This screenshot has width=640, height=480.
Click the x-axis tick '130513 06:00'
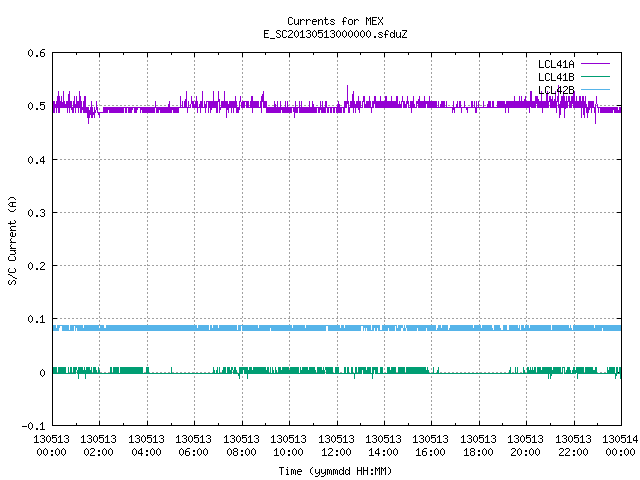(x=193, y=446)
